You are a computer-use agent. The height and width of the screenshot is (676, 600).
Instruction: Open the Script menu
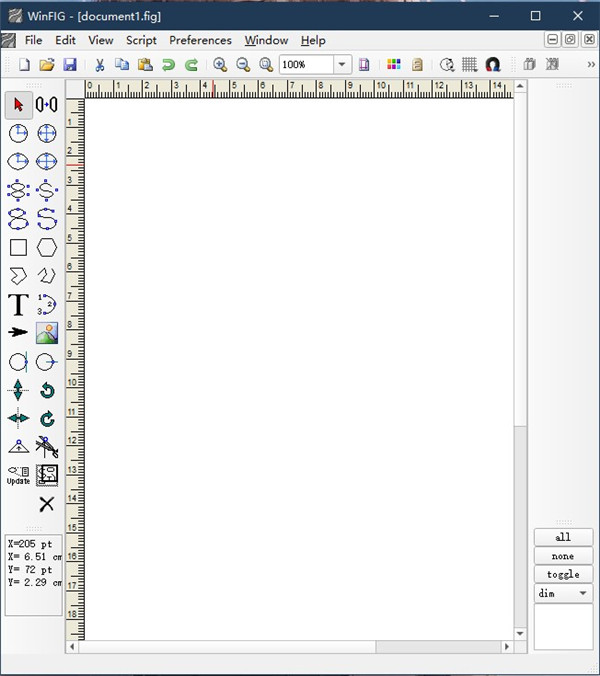[141, 40]
